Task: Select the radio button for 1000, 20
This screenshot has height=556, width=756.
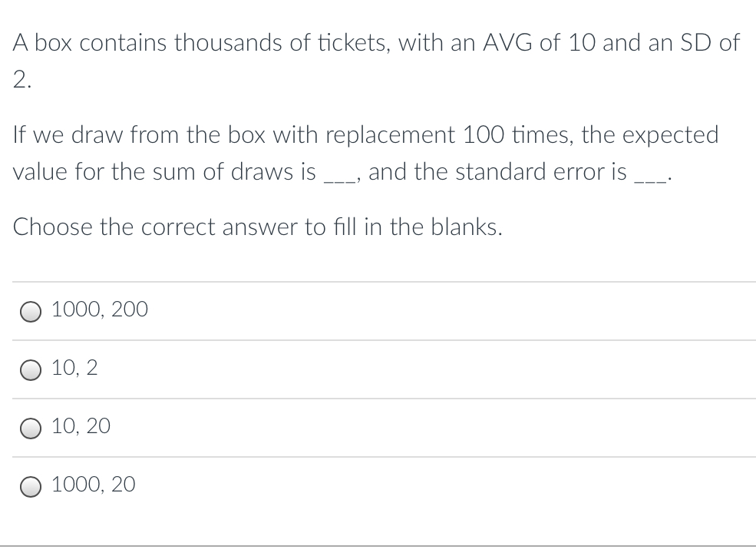Action: tap(31, 485)
